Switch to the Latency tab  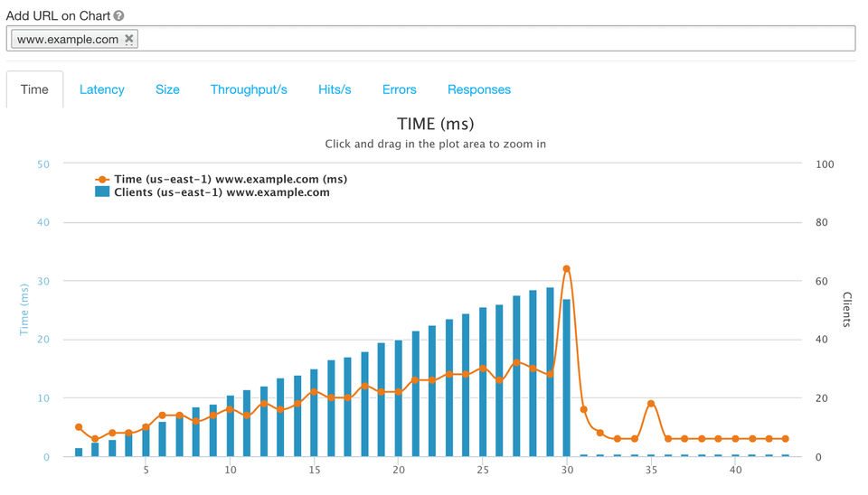point(102,89)
